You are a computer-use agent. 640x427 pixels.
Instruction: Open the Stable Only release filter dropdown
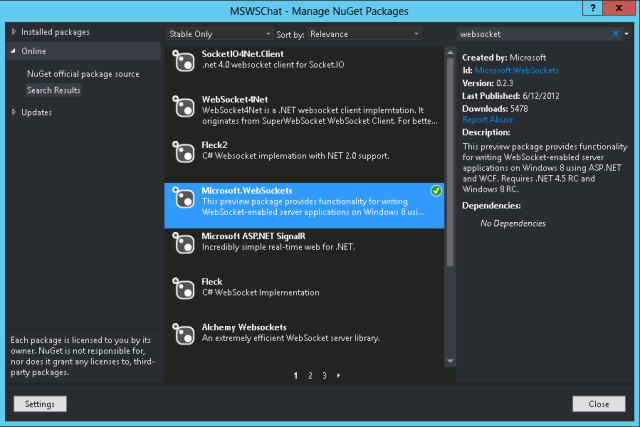click(220, 34)
